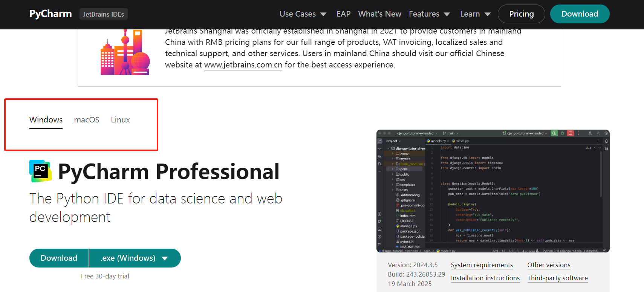Open the Third-party software link

(x=557, y=278)
